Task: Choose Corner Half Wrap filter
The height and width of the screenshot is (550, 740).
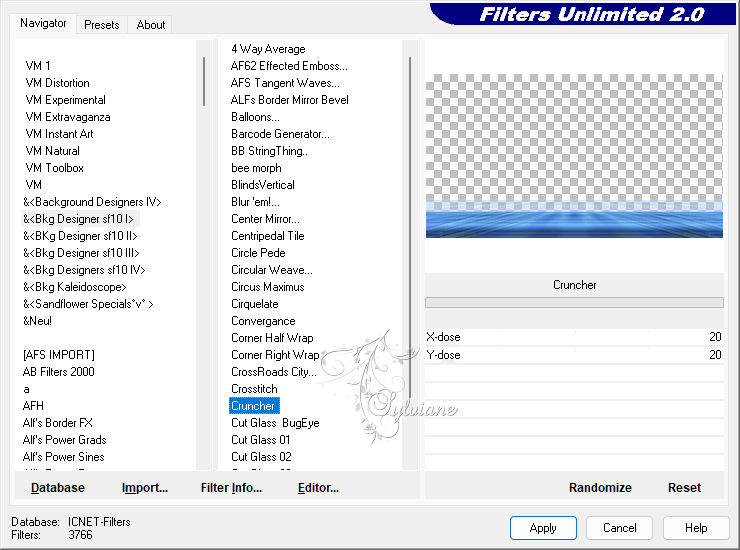Action: (272, 338)
